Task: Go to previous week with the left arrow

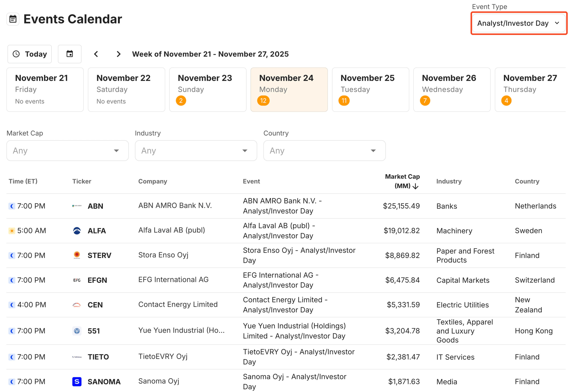Action: [x=96, y=54]
